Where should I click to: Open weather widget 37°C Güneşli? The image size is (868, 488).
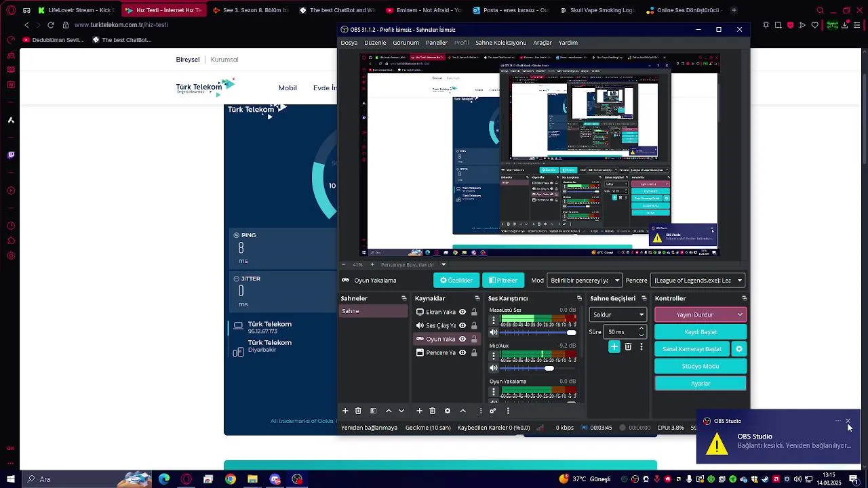[585, 479]
